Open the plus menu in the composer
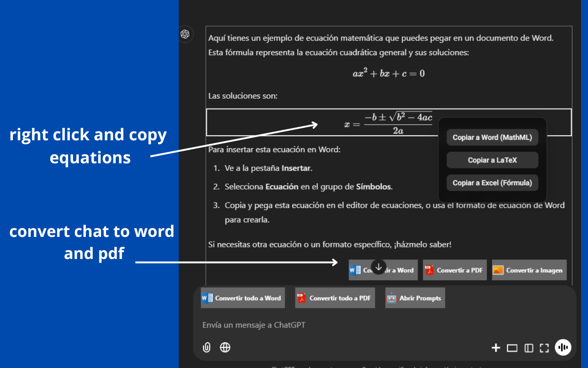Image resolution: width=588 pixels, height=368 pixels. pos(496,348)
